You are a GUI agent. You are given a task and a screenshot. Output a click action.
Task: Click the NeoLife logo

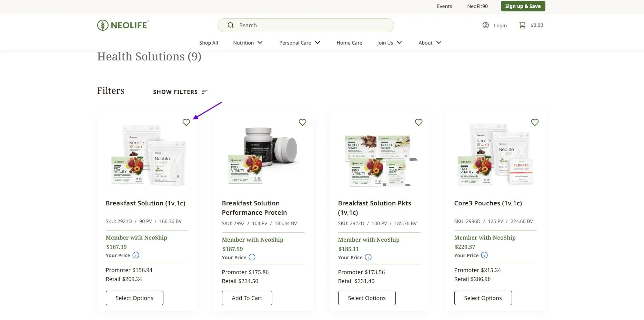[x=123, y=25]
